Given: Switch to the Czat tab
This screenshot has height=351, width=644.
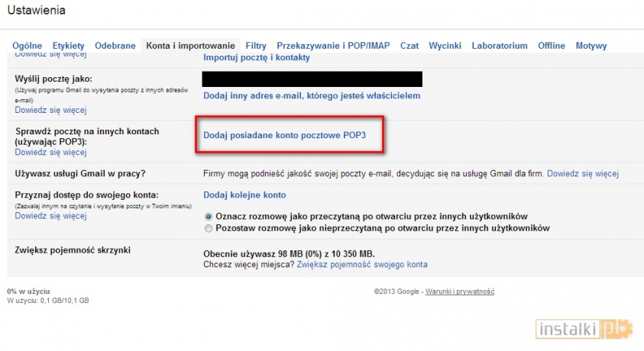Looking at the screenshot, I should click(409, 46).
